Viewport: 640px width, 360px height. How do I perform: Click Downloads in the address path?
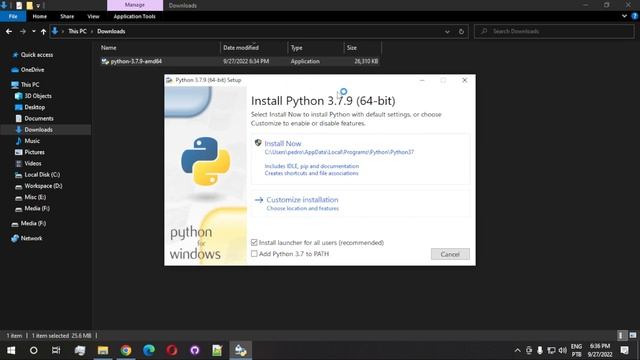111,31
